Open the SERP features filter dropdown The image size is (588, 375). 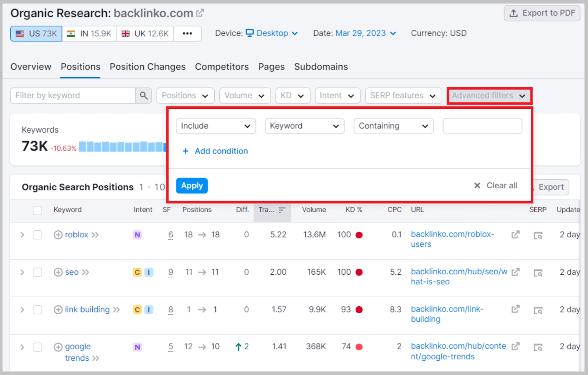[403, 95]
